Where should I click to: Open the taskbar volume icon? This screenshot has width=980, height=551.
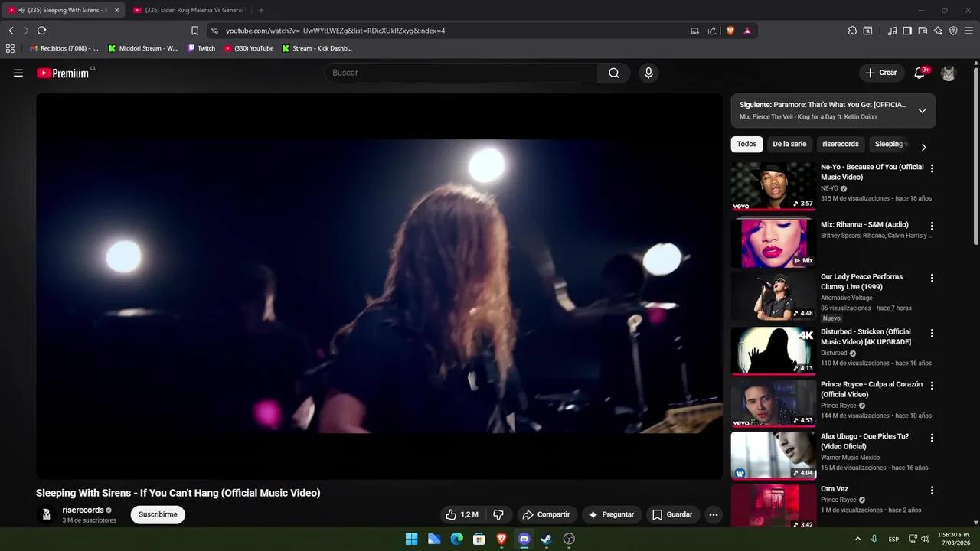926,539
